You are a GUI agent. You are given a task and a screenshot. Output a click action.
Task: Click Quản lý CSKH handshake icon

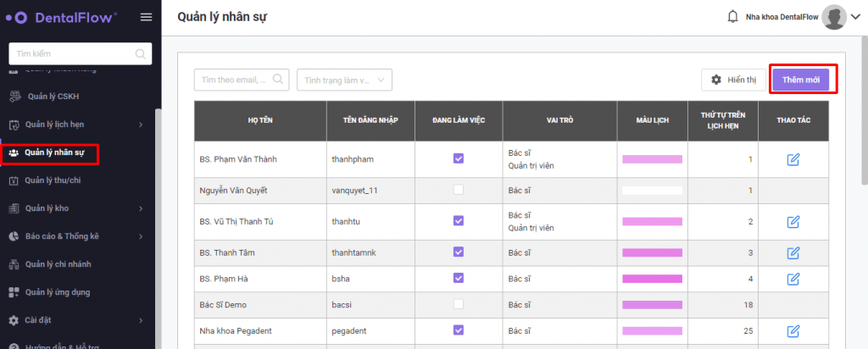pos(15,97)
